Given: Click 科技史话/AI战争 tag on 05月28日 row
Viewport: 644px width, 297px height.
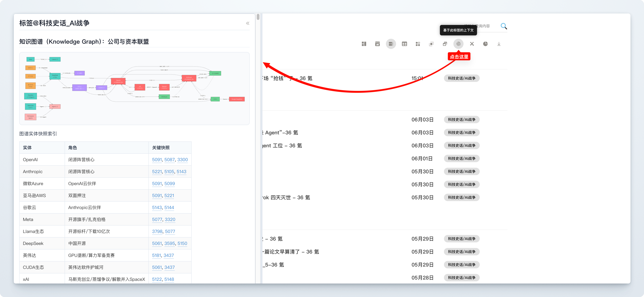Looking at the screenshot, I should tap(462, 278).
